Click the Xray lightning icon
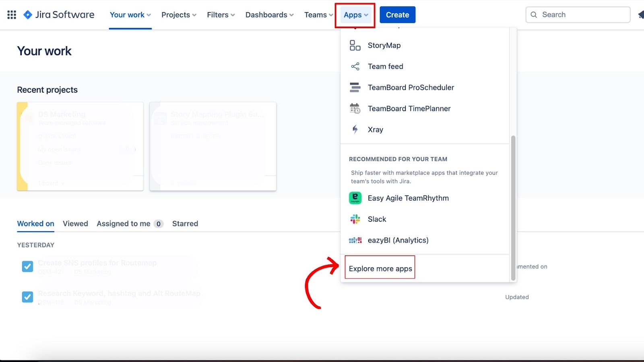The width and height of the screenshot is (644, 362). coord(355,130)
